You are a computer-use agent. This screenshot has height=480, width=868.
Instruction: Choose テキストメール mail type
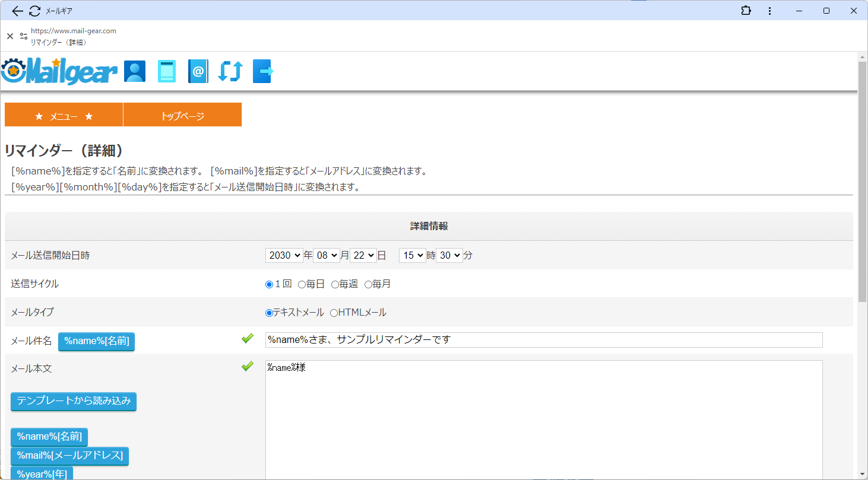tap(269, 313)
